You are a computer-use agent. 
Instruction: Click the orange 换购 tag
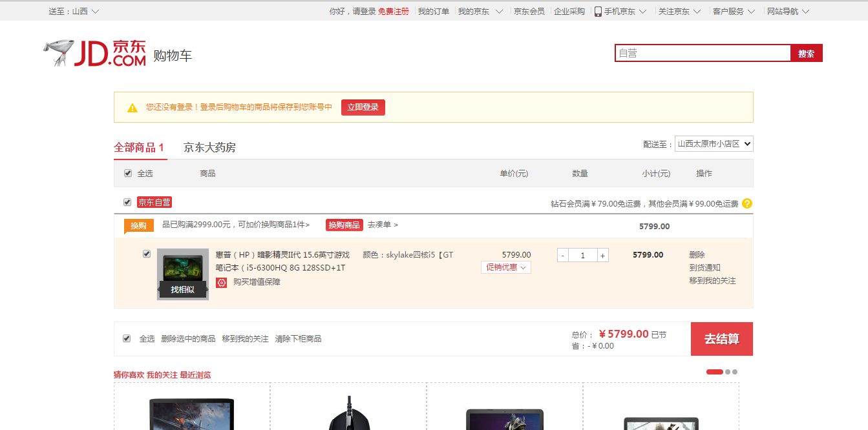point(138,226)
